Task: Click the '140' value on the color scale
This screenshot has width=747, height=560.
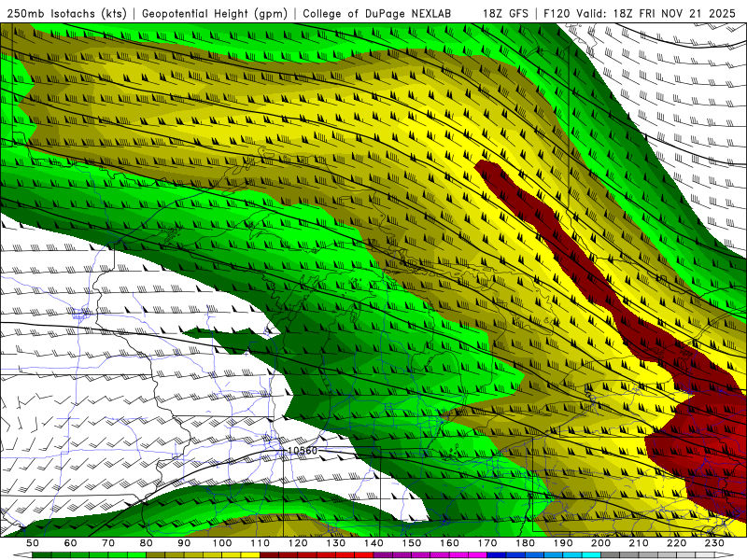Action: pos(373,543)
